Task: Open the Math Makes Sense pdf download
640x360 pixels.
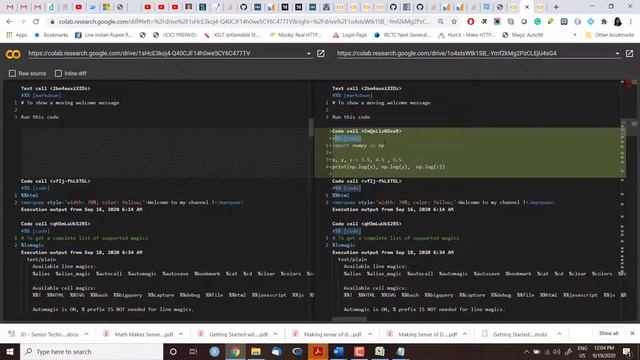Action: [138, 334]
